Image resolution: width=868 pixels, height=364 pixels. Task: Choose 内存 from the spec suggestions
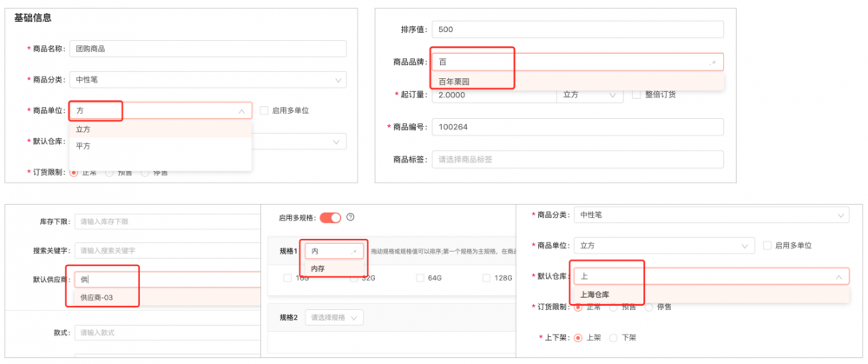coord(334,268)
